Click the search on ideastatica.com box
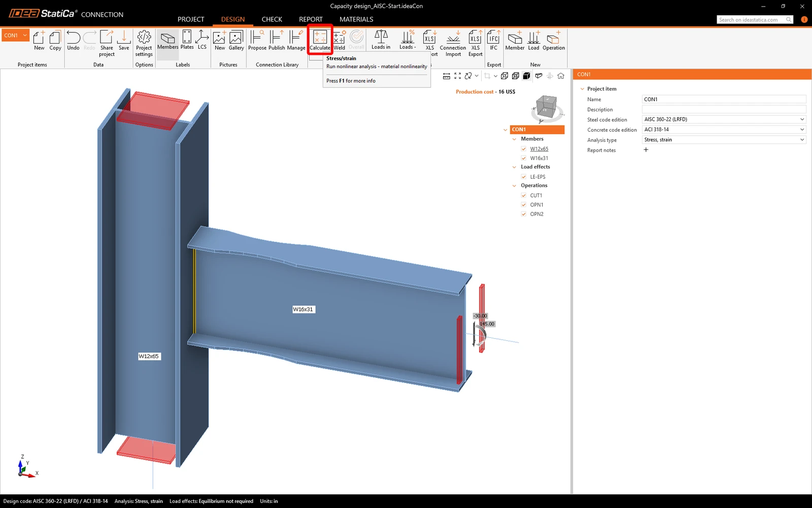The width and height of the screenshot is (812, 508). tap(755, 20)
